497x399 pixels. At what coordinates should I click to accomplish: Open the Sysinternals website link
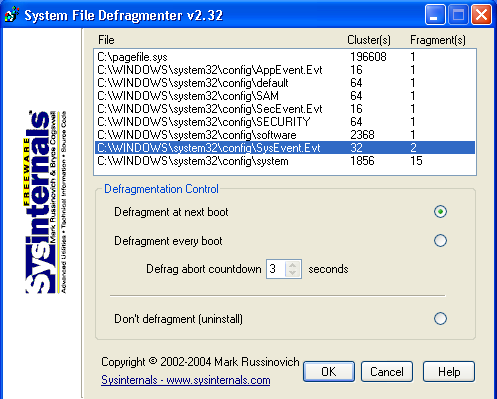click(186, 380)
